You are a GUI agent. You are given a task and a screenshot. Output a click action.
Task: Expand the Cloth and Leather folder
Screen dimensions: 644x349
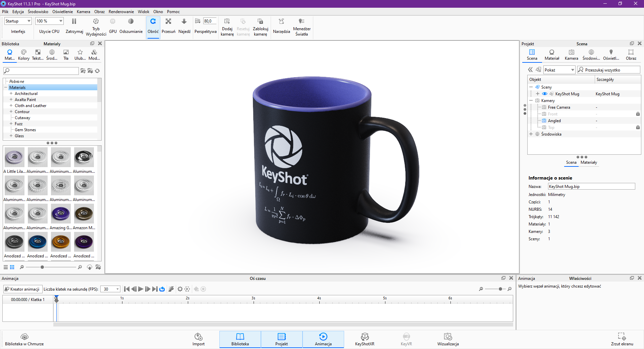point(11,106)
